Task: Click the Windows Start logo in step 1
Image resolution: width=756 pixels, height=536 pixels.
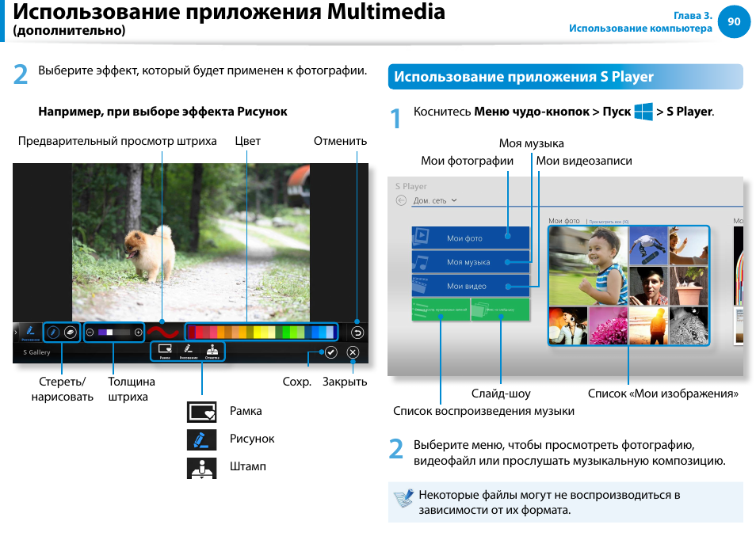Action: tap(643, 112)
